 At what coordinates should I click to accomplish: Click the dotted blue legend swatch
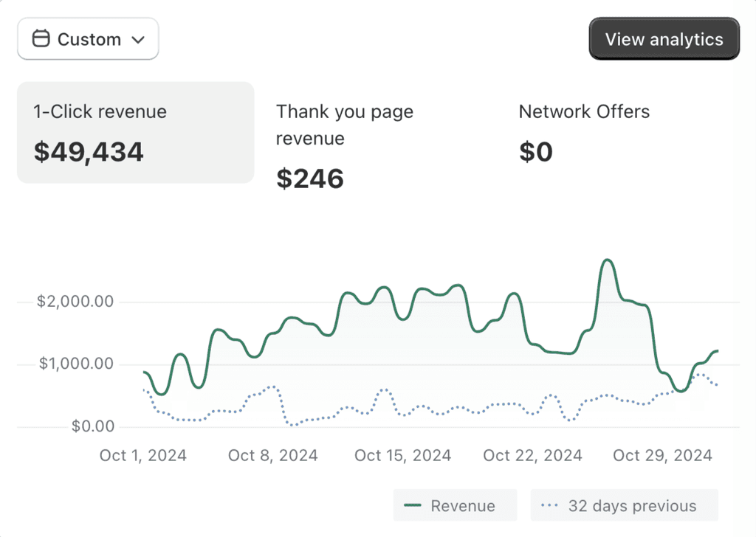click(549, 505)
